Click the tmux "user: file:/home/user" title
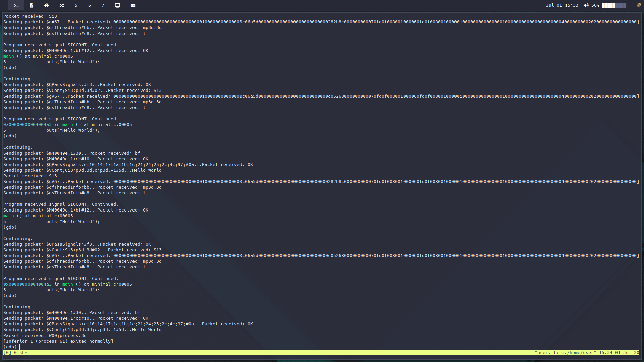The height and width of the screenshot is (362, 644). [x=566, y=353]
